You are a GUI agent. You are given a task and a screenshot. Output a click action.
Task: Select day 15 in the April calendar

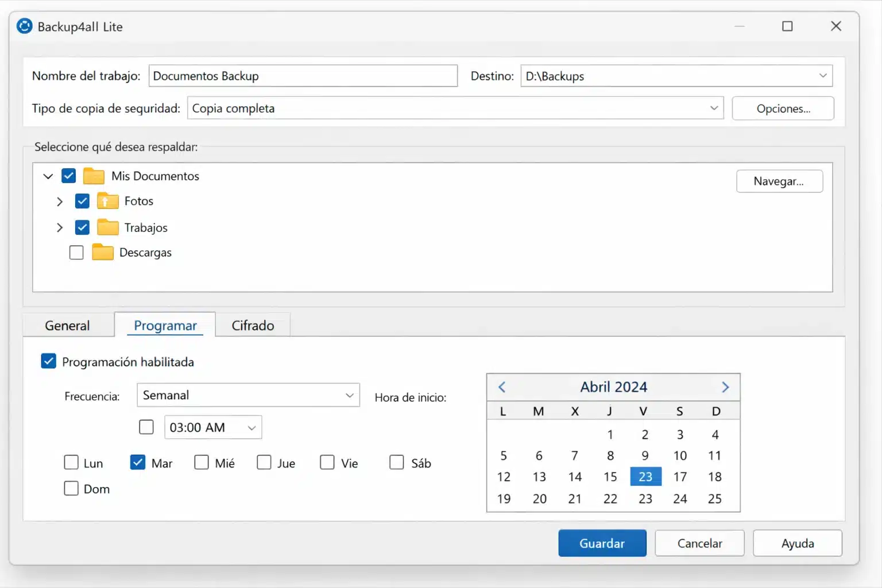point(610,476)
